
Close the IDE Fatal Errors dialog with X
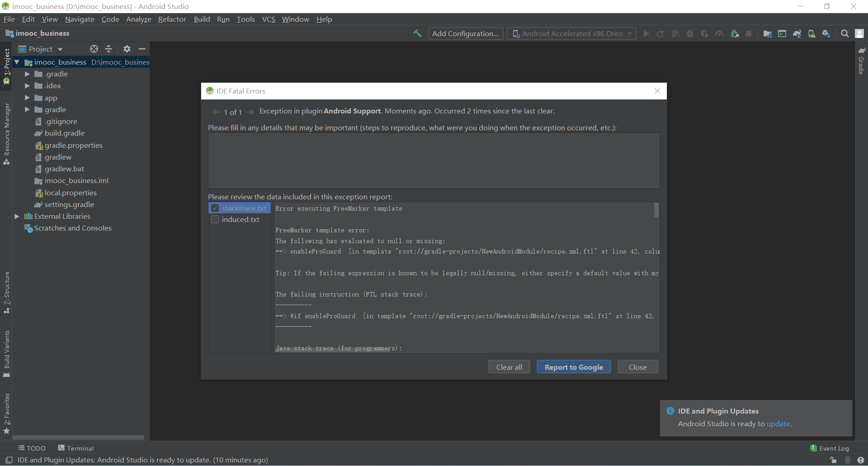click(657, 91)
